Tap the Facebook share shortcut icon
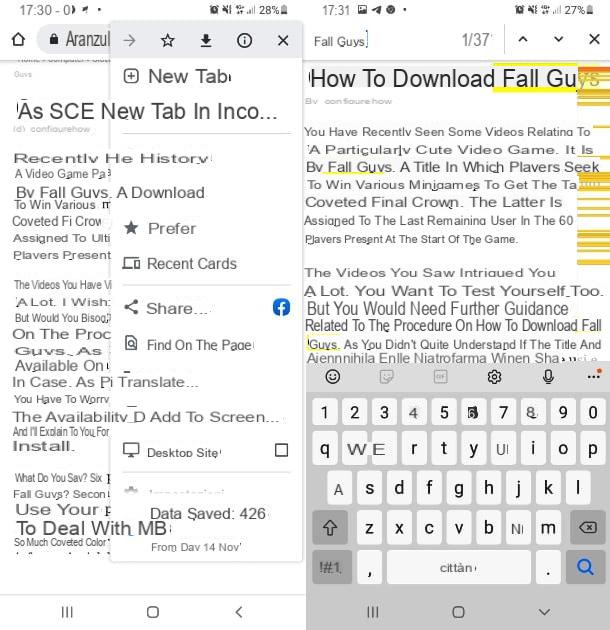610x630 pixels. (x=281, y=307)
